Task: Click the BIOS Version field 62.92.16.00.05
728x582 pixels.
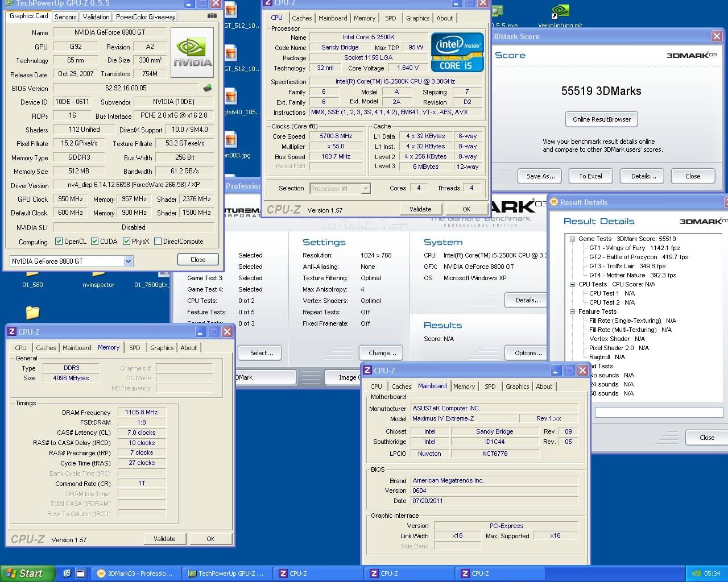Action: coord(126,88)
